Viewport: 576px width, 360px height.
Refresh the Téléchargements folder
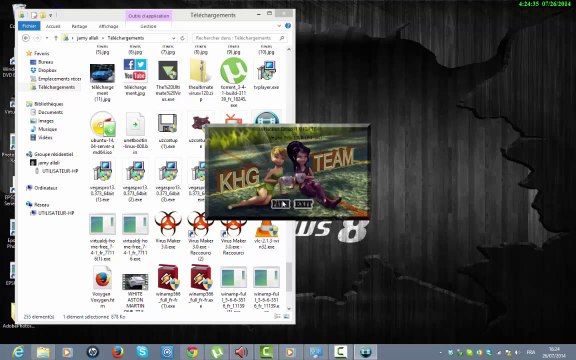coord(183,38)
